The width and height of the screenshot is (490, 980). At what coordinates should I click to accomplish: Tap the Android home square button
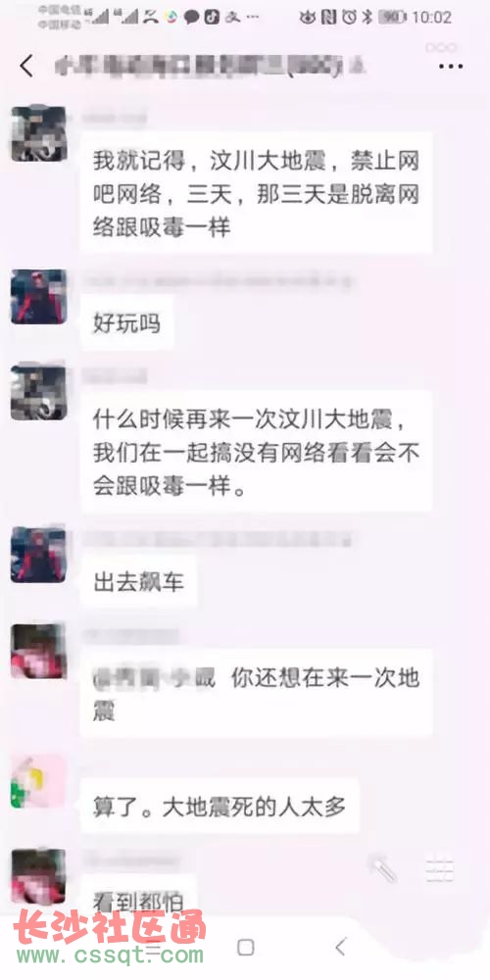(x=246, y=948)
